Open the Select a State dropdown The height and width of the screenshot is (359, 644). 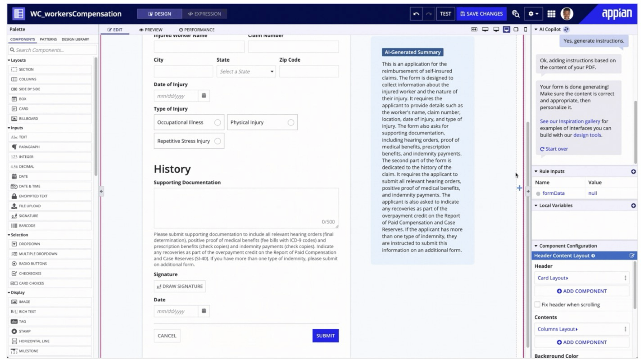tap(246, 72)
